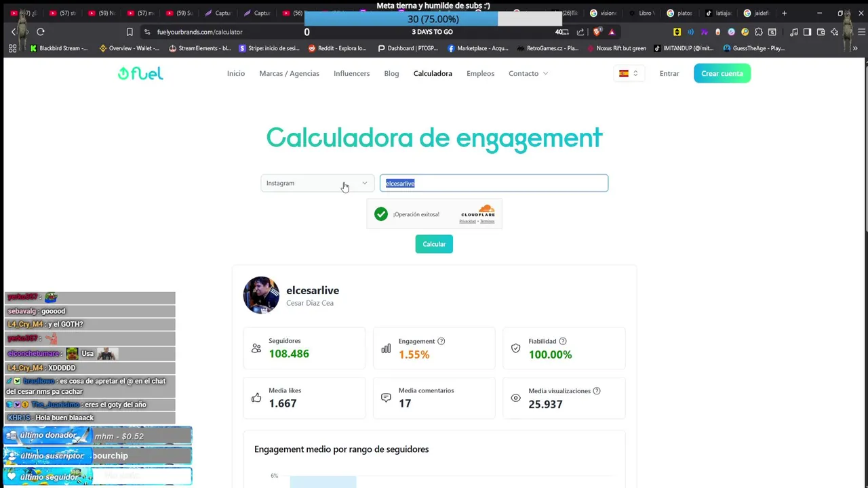The width and height of the screenshot is (868, 488).
Task: Open the Brave Wallet icon in toolbar
Action: pyautogui.click(x=821, y=32)
